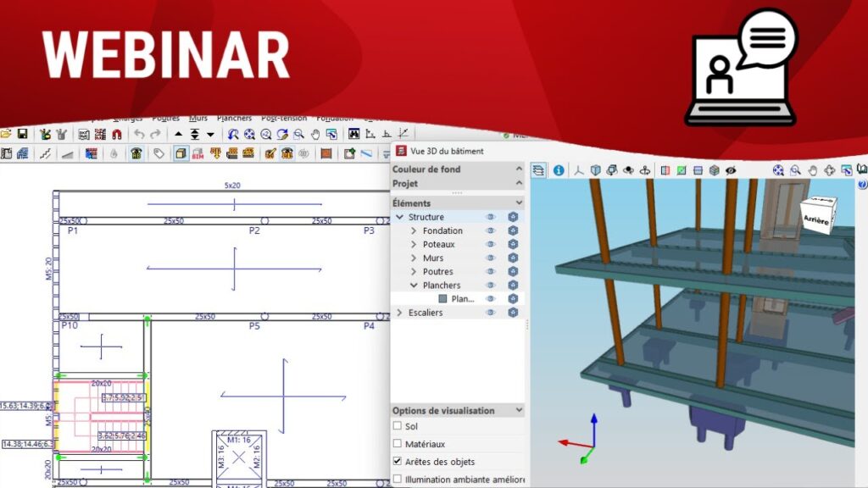The image size is (868, 488).
Task: Open the Planchers menu in the menu bar
Action: (235, 119)
